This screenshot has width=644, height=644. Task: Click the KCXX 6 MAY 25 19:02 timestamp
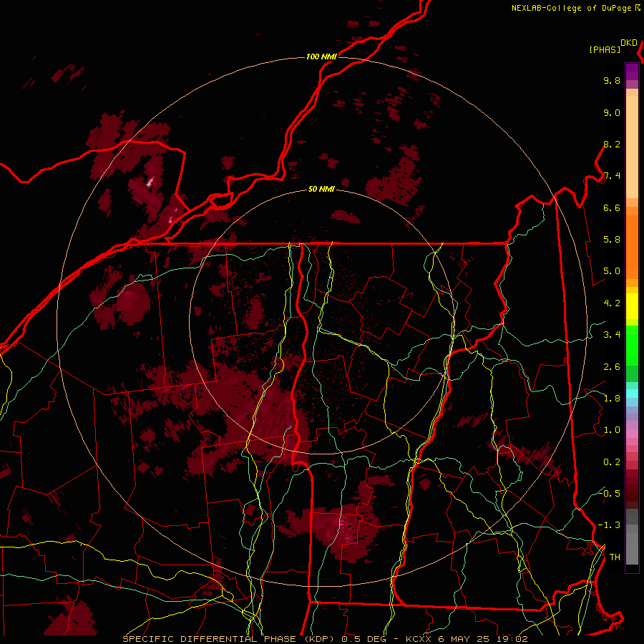tap(467, 639)
